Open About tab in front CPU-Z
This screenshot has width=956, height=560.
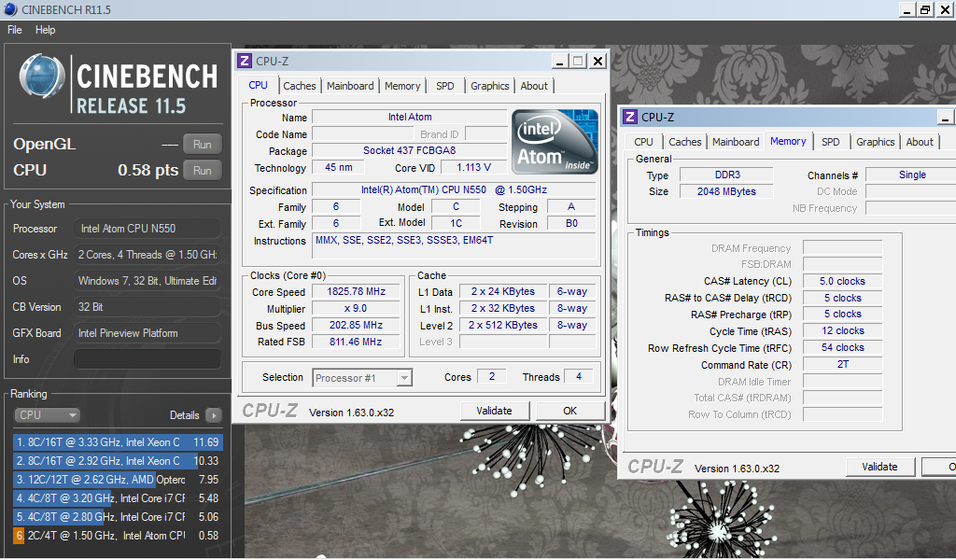point(534,86)
